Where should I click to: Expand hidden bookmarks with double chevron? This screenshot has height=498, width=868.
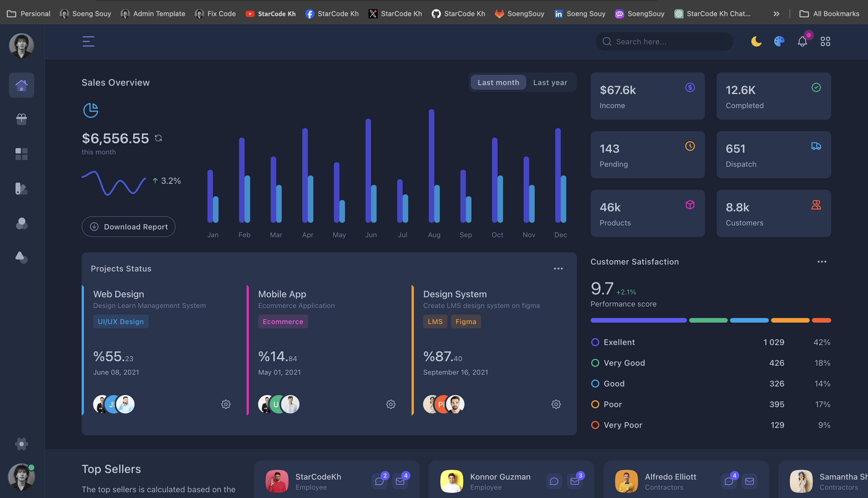[x=776, y=14]
